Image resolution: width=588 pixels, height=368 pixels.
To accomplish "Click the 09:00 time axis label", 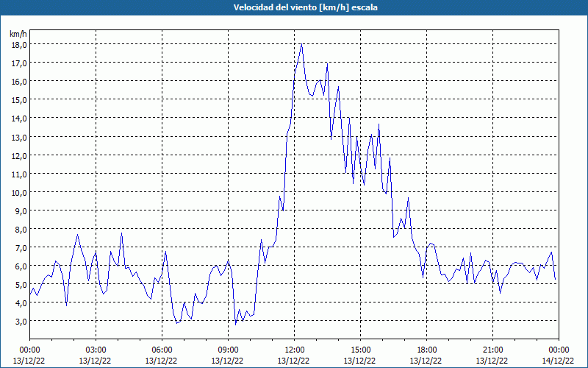I will pos(228,350).
